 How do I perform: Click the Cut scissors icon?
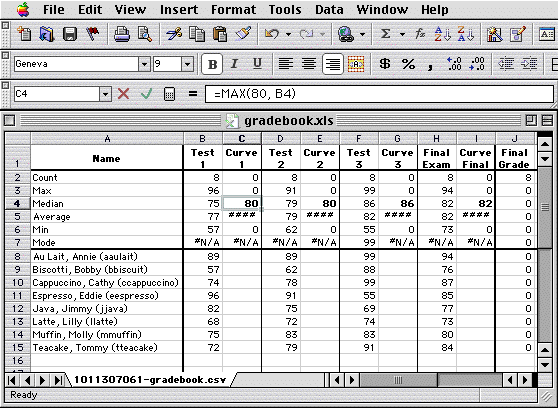pos(174,35)
